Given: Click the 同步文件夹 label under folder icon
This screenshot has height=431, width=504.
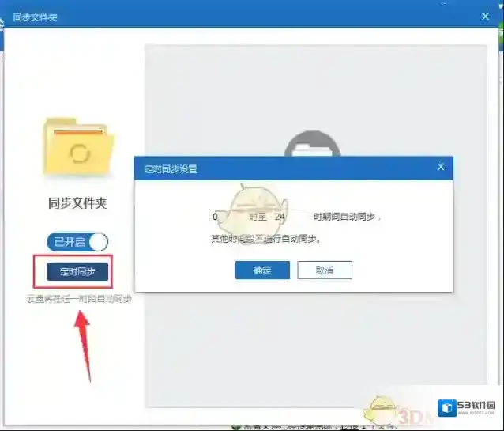Looking at the screenshot, I should 77,203.
